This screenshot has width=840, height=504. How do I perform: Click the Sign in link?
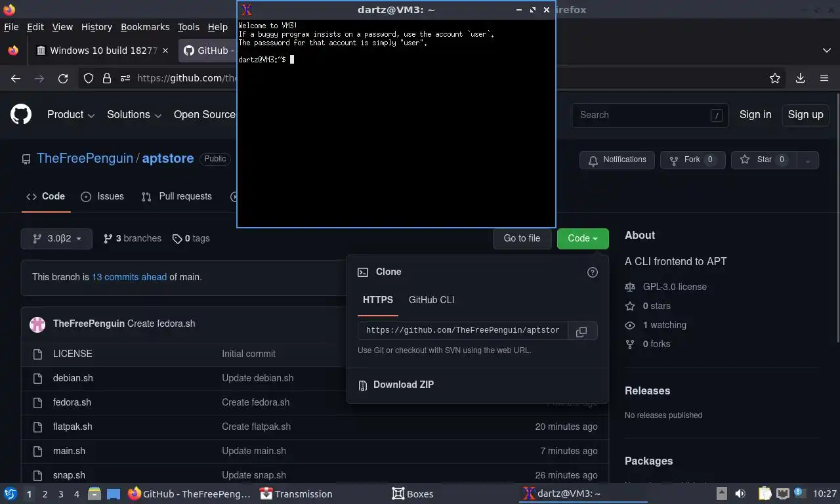tap(755, 115)
